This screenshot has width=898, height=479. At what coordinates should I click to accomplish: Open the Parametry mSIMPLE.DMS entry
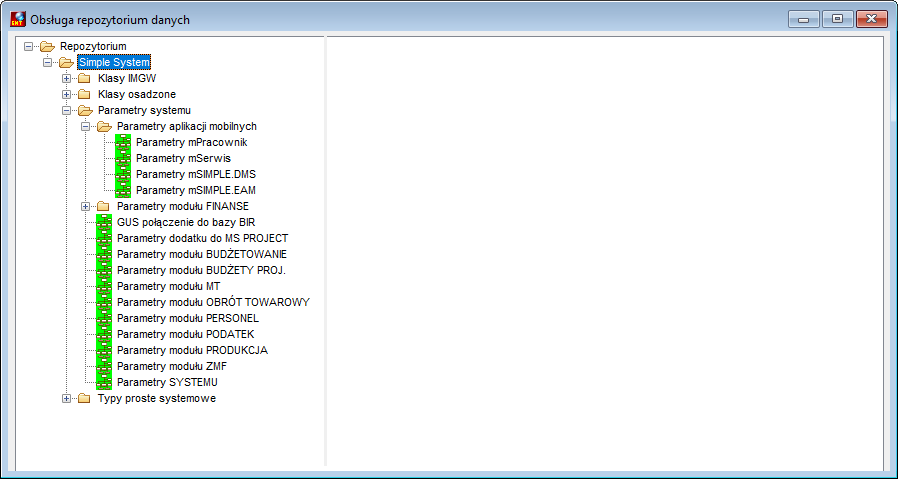pos(196,174)
